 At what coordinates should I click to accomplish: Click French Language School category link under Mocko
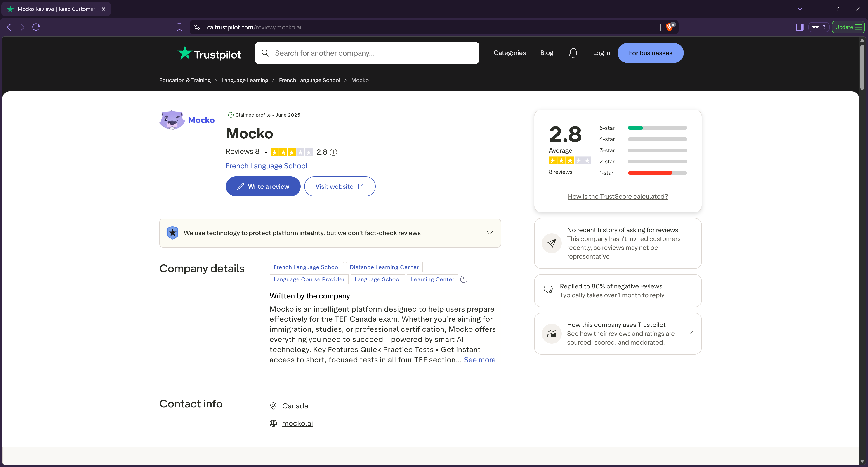[266, 166]
